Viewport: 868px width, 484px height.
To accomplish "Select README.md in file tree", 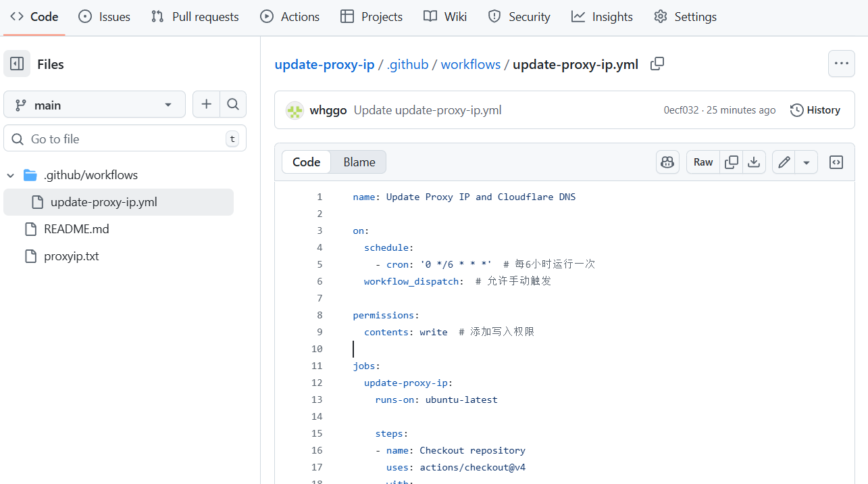I will coord(76,229).
